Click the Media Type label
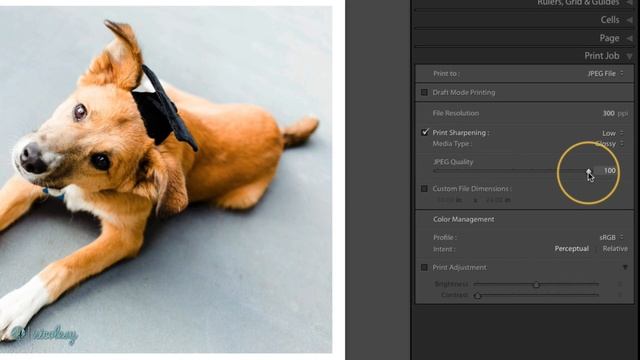640x360 pixels. click(x=452, y=144)
